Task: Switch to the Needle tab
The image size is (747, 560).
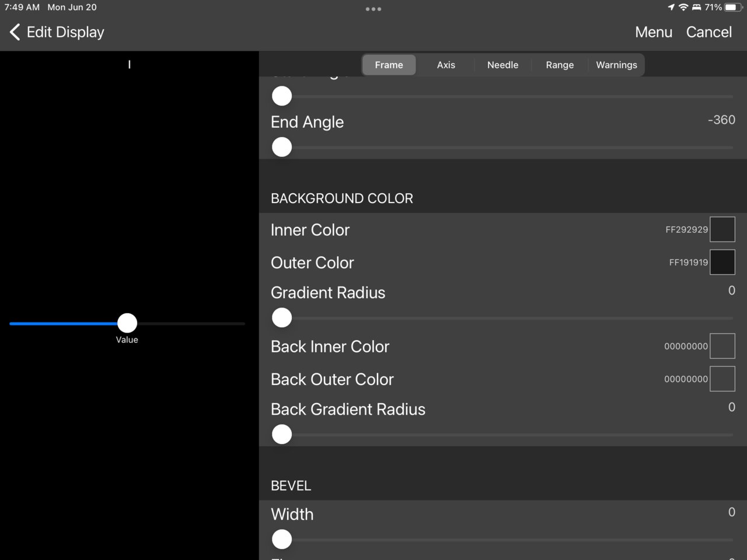Action: click(502, 65)
